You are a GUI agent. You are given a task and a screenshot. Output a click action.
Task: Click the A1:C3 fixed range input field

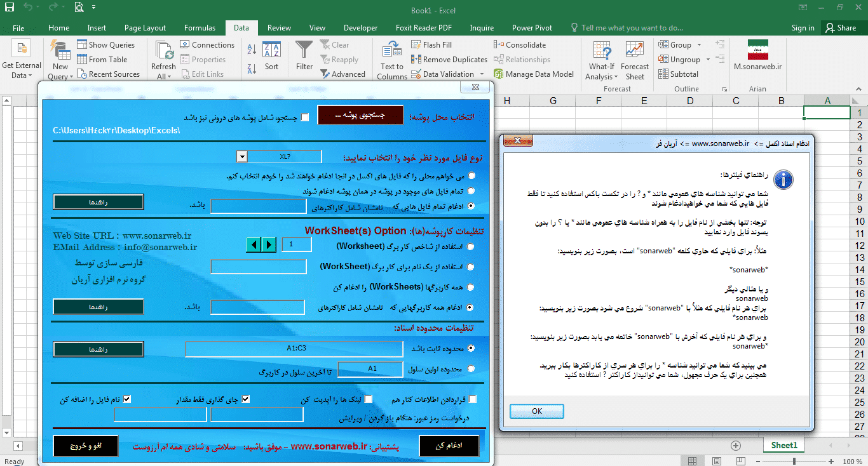(294, 349)
